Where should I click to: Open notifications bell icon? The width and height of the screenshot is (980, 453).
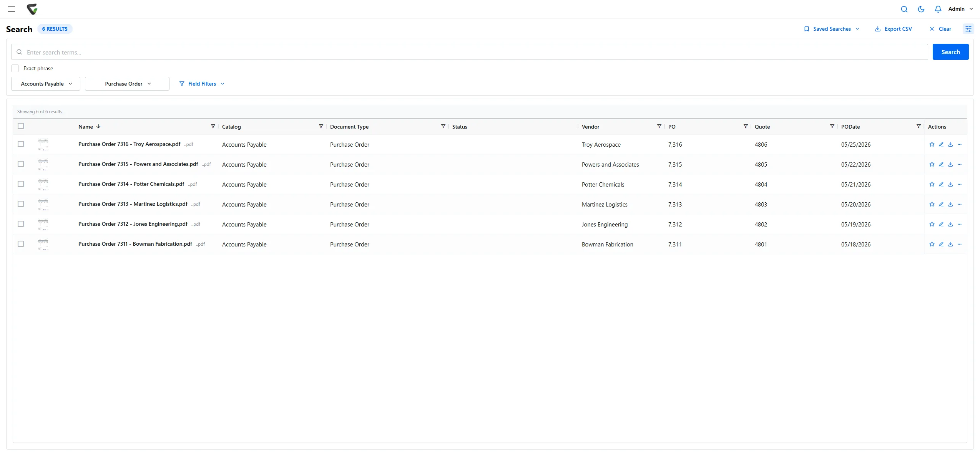click(938, 9)
